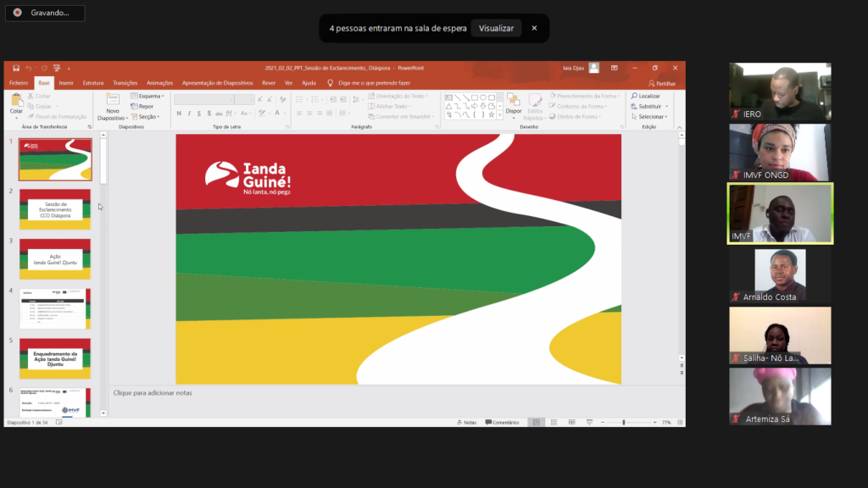Fit slide to current window icon

[x=676, y=422]
